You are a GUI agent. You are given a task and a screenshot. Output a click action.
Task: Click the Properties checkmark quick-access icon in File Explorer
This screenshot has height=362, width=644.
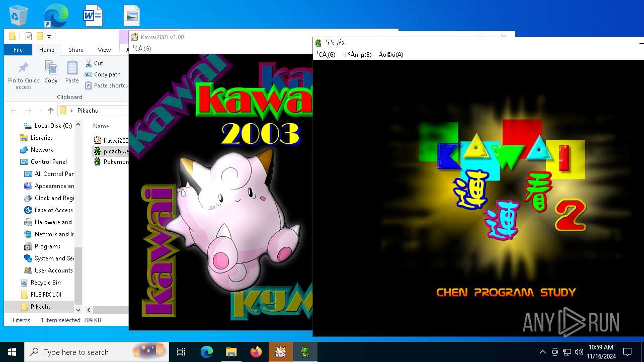coord(28,36)
